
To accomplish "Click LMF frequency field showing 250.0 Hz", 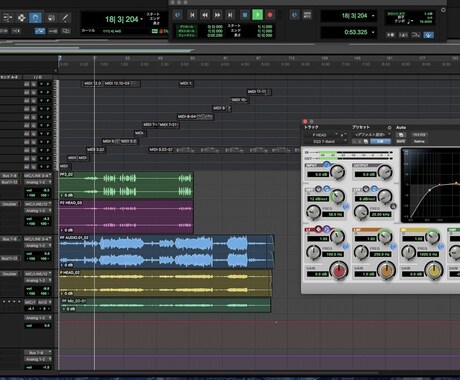I will click(381, 254).
